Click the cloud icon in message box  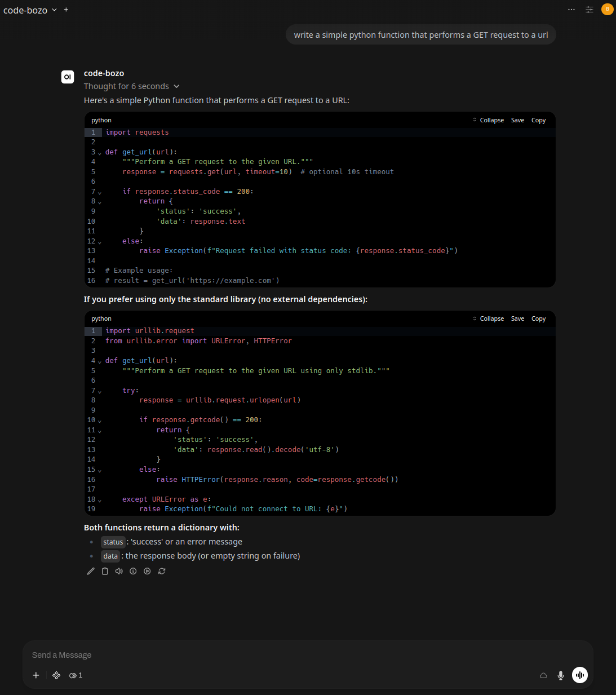pyautogui.click(x=543, y=675)
